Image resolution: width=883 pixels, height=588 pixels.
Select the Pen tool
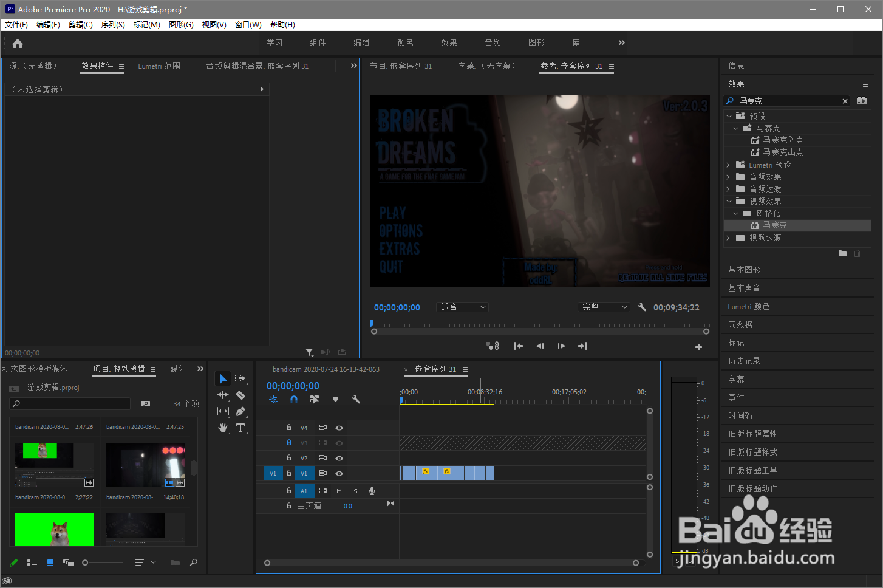(x=240, y=411)
